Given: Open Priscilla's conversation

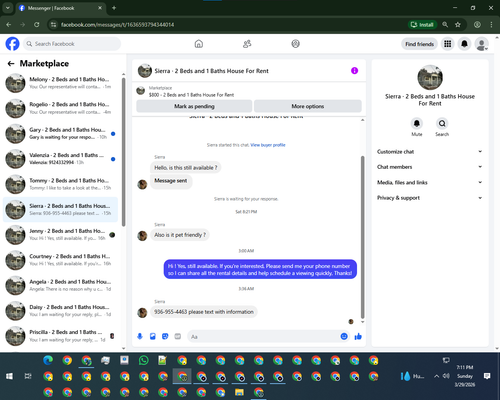Looking at the screenshot, I should 61,336.
